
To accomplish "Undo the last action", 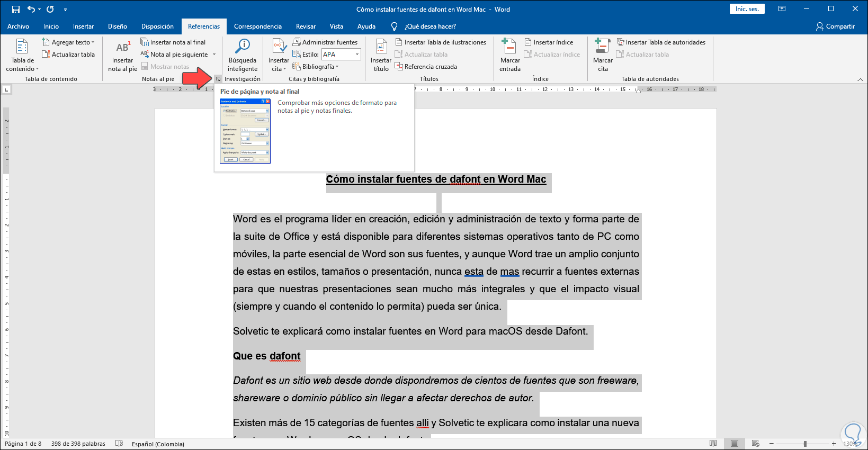I will pyautogui.click(x=31, y=9).
